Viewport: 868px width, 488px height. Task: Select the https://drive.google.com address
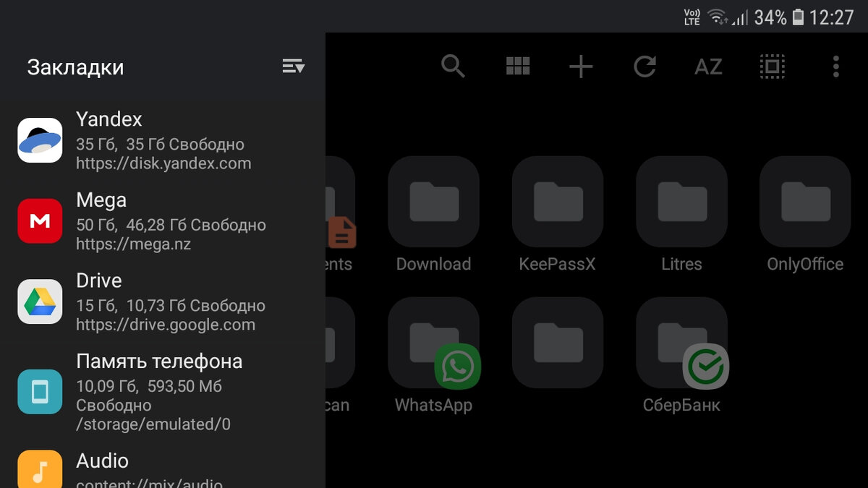pos(166,325)
